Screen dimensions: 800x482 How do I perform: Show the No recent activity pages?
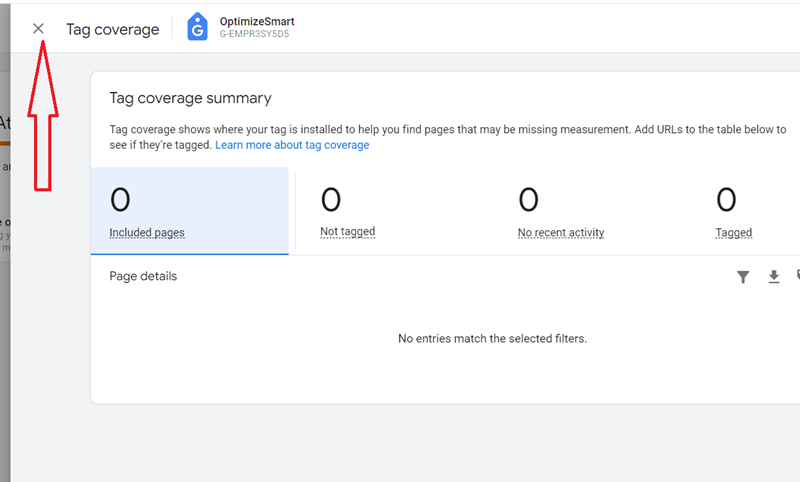tap(560, 232)
